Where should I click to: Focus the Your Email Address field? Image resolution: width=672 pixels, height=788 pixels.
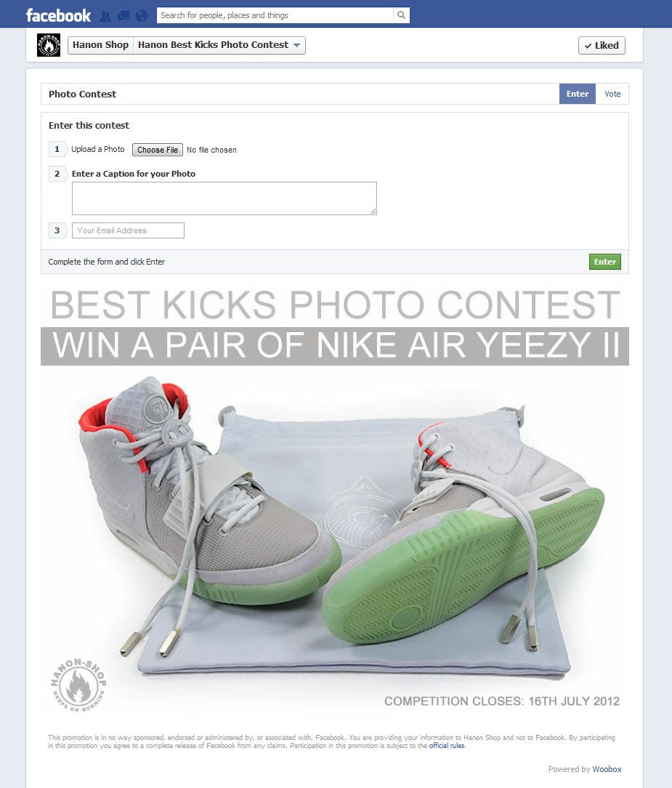pyautogui.click(x=128, y=230)
